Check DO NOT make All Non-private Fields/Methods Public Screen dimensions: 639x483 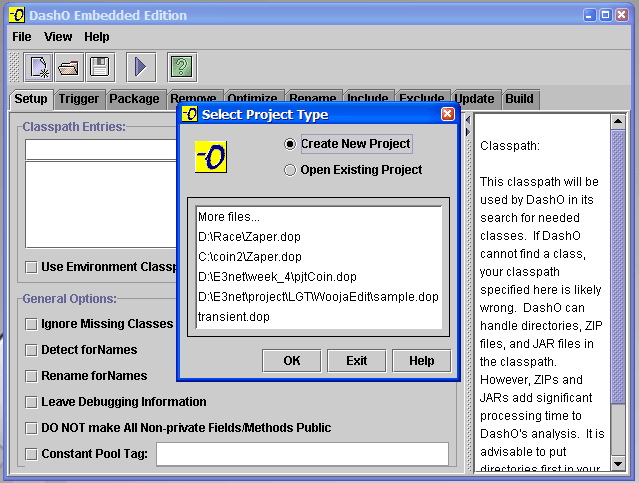coord(31,428)
